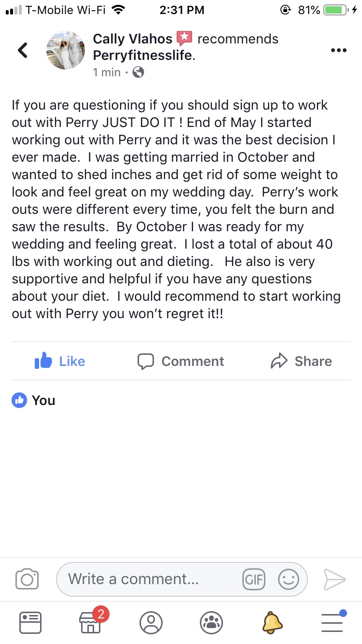Tap the back arrow icon
362x644 pixels.
tap(23, 50)
